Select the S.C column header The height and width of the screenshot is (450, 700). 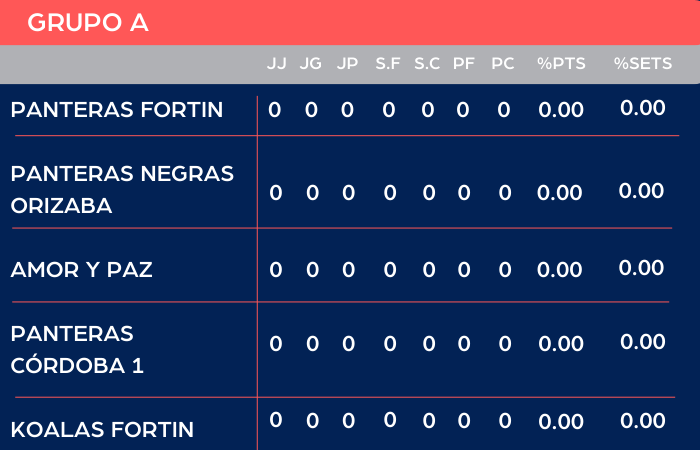coord(427,64)
